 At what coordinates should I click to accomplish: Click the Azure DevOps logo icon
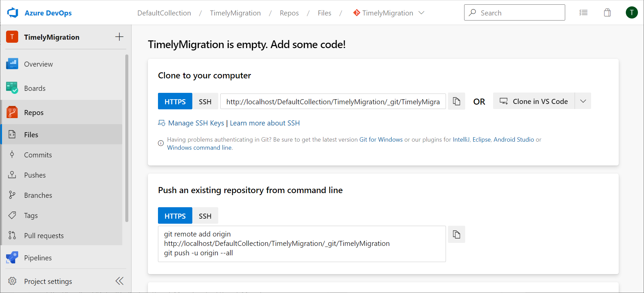(13, 13)
